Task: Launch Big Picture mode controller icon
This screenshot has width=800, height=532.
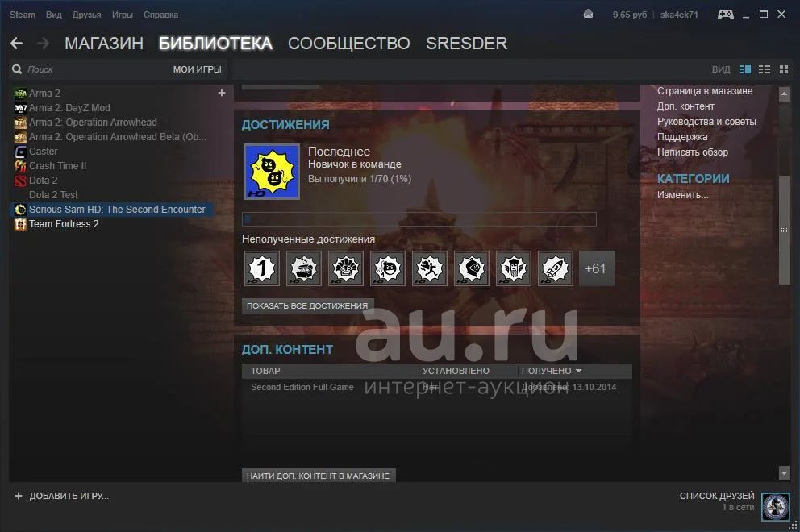Action: [726, 15]
